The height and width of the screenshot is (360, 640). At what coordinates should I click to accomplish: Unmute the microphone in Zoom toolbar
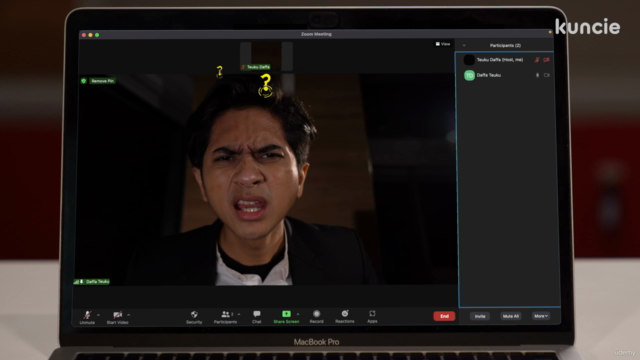click(87, 317)
